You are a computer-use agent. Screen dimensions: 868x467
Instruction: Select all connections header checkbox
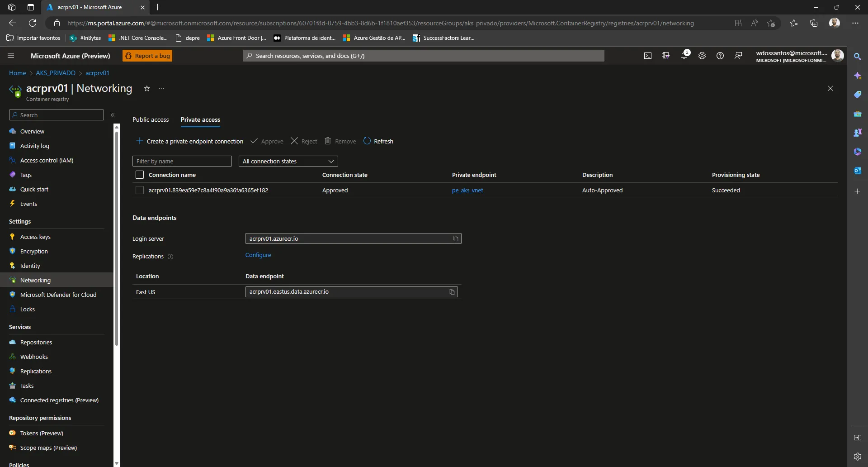point(140,175)
